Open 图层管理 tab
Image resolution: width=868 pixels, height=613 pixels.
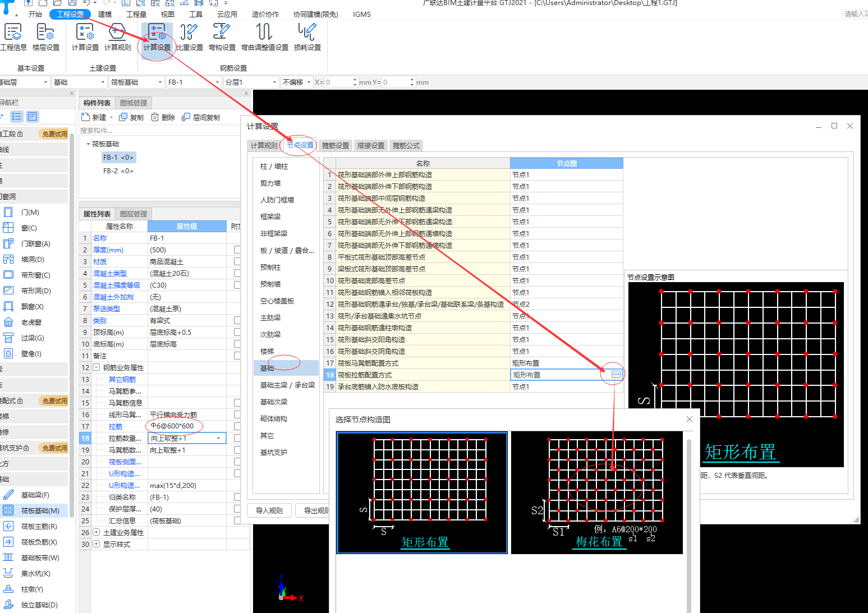point(134,214)
